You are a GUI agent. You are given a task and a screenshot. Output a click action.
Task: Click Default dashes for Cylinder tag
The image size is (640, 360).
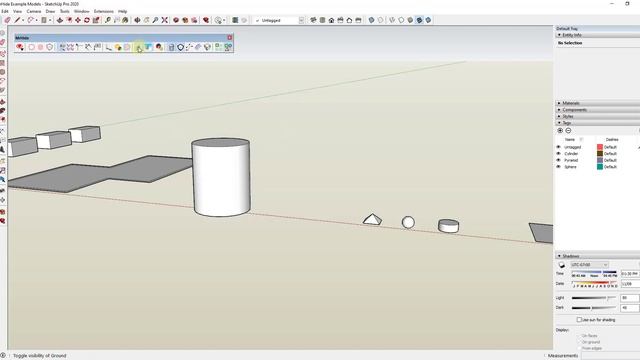point(610,153)
